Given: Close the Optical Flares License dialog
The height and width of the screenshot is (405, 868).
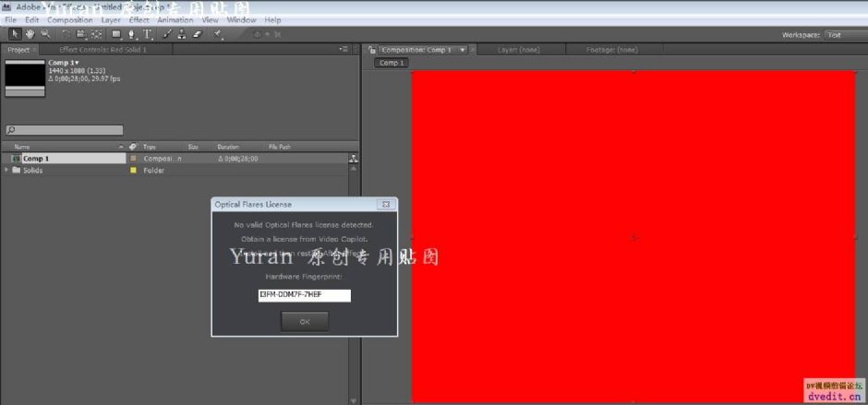Looking at the screenshot, I should [386, 204].
